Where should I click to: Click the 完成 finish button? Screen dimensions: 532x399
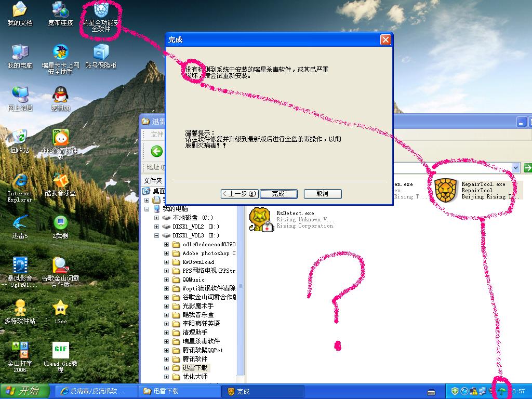pos(278,194)
